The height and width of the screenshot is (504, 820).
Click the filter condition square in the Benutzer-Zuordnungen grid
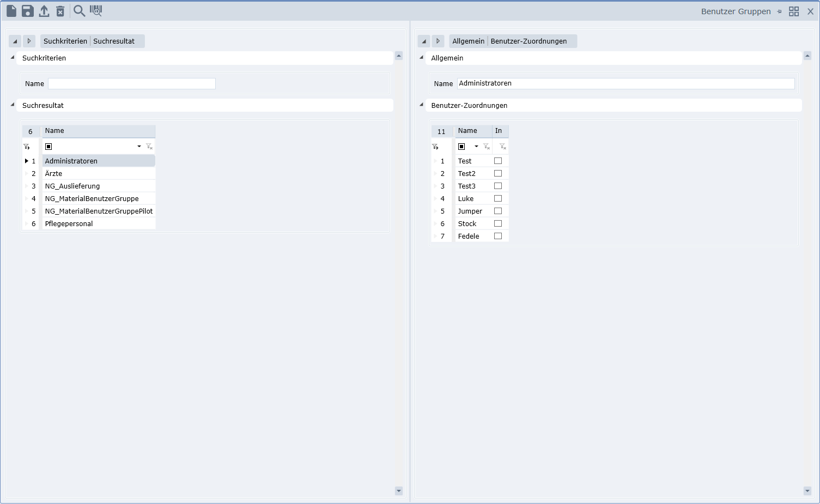click(x=461, y=147)
